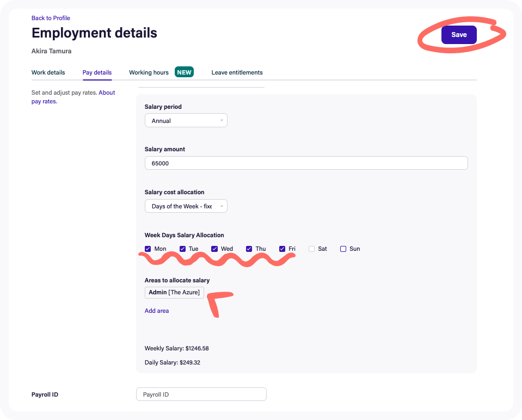The height and width of the screenshot is (420, 522).
Task: Open the Work details tab
Action: tap(48, 72)
